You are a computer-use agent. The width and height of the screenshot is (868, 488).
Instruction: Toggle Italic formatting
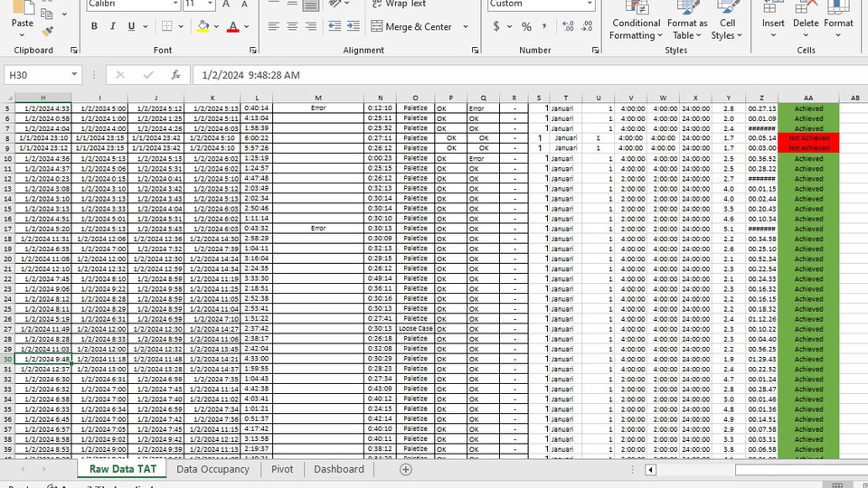pyautogui.click(x=112, y=26)
